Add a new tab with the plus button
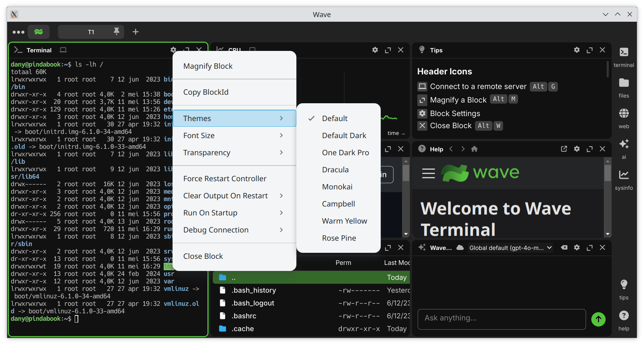 [136, 32]
